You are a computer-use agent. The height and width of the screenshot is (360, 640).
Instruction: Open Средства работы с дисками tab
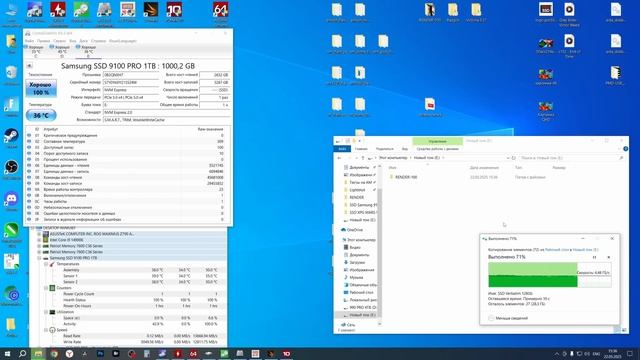(x=438, y=149)
